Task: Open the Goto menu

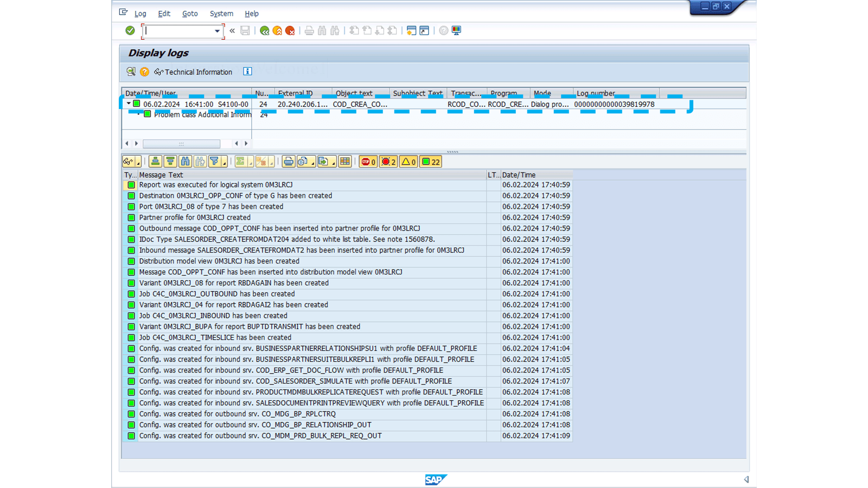Action: click(190, 14)
